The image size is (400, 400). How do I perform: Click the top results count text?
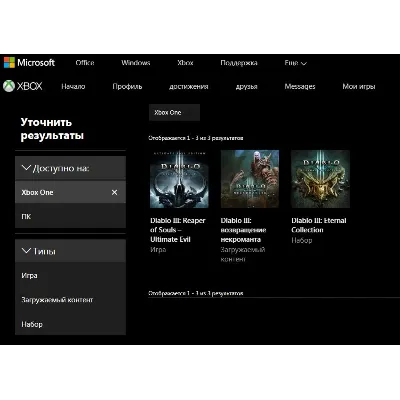[x=196, y=138]
